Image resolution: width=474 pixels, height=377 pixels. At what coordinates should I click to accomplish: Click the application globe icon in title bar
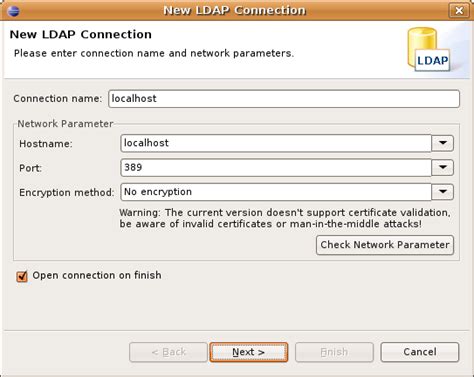click(13, 11)
